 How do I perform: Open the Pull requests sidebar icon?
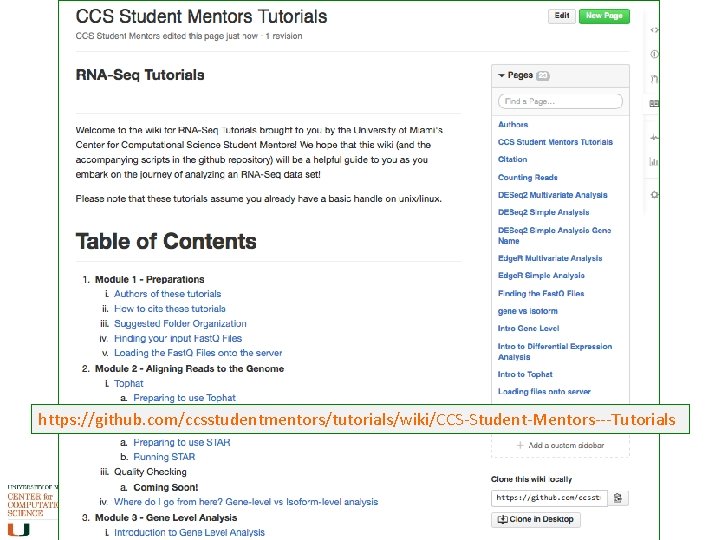click(x=654, y=78)
